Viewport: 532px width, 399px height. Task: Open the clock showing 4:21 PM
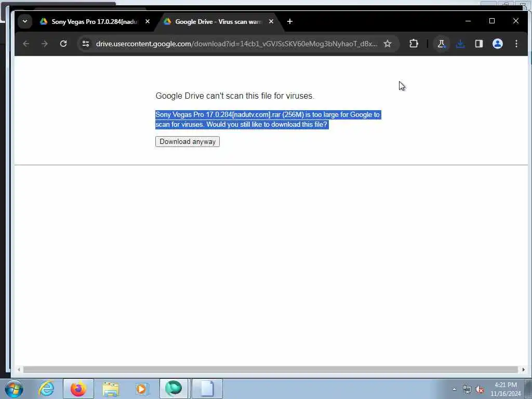(506, 389)
